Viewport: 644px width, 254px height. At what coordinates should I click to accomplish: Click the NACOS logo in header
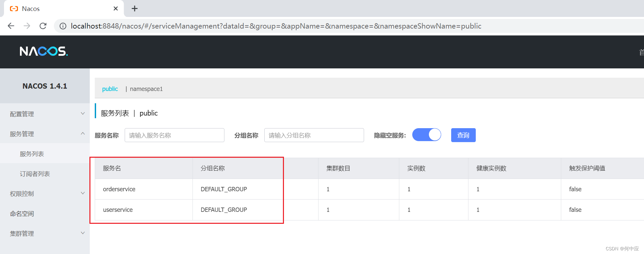(44, 51)
